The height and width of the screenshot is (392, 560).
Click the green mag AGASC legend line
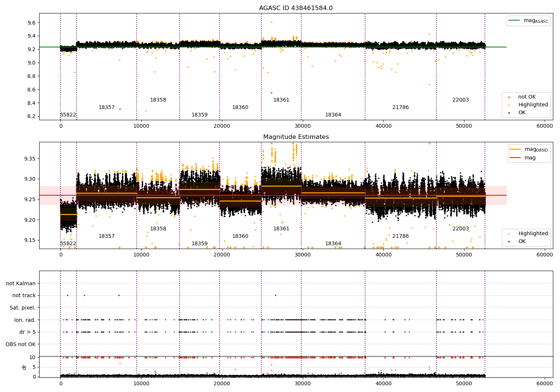point(514,21)
